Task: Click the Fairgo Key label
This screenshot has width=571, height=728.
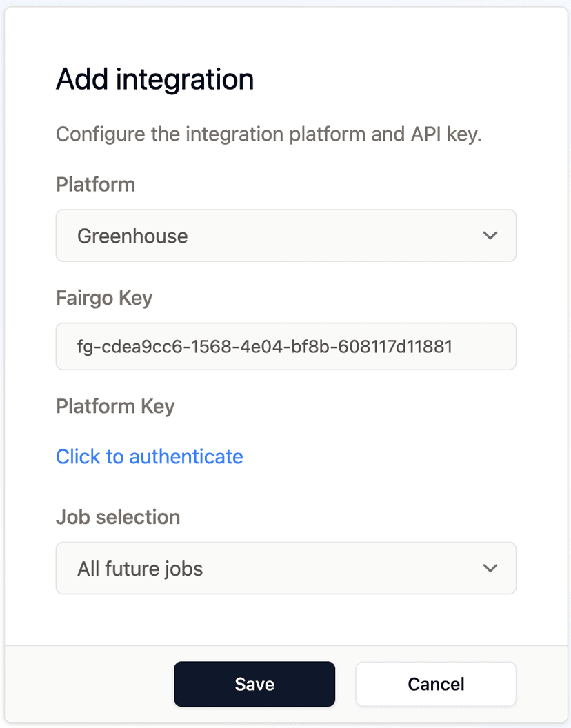Action: tap(104, 298)
